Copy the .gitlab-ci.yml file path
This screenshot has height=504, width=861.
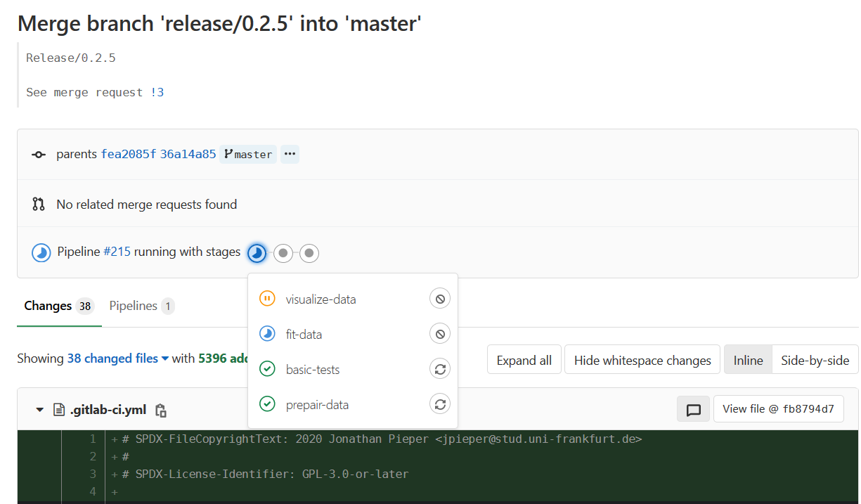160,409
